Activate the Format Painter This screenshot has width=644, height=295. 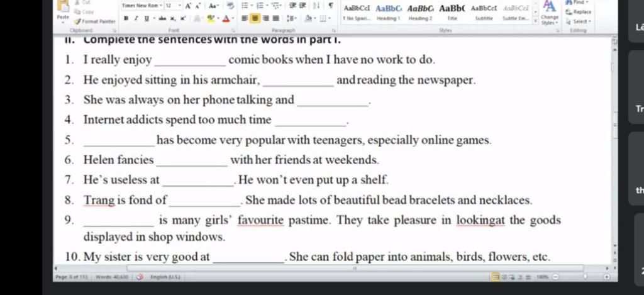[94, 21]
